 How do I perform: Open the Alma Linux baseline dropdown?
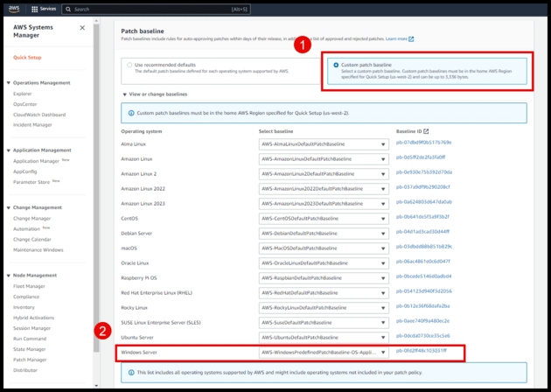coord(324,144)
